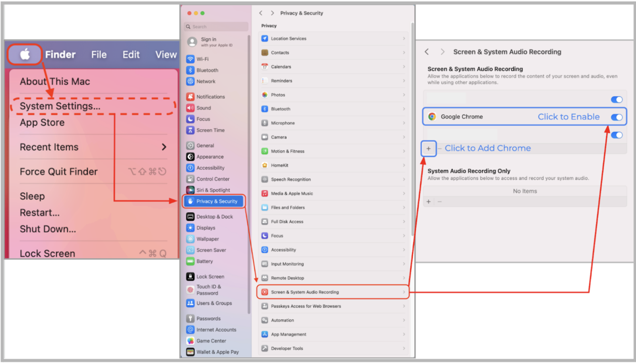Toggle the switch below Google Chrome row
Screen dimensions: 636x364
coord(617,135)
